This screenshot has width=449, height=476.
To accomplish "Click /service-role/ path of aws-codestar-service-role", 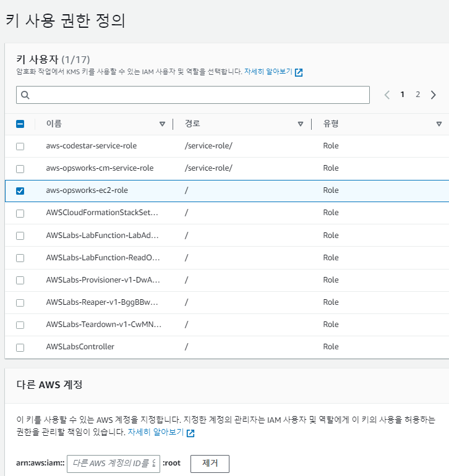I will click(208, 146).
